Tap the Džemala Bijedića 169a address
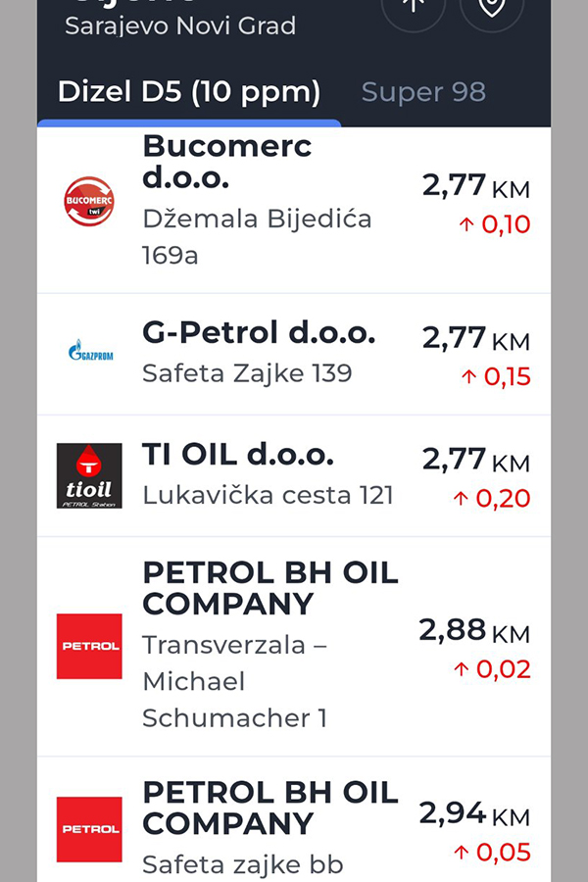 point(257,236)
